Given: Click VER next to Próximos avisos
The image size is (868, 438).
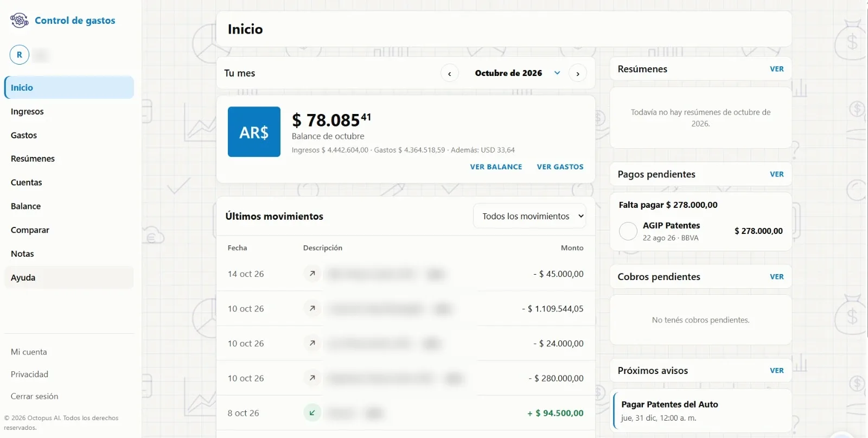Looking at the screenshot, I should pos(777,371).
